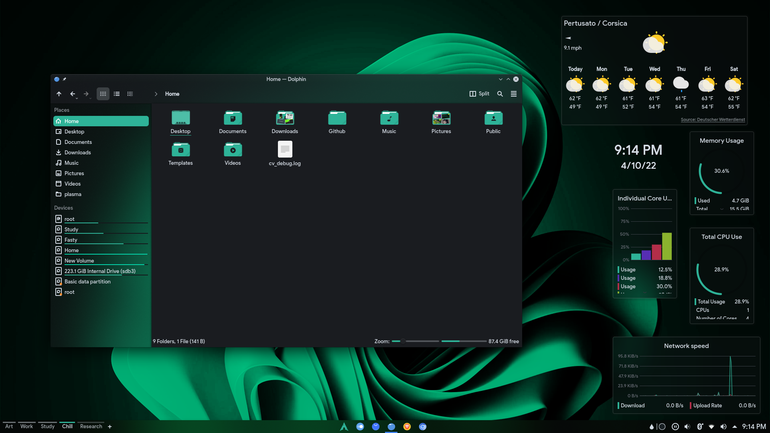Switch to Art virtual desktop

(9, 426)
